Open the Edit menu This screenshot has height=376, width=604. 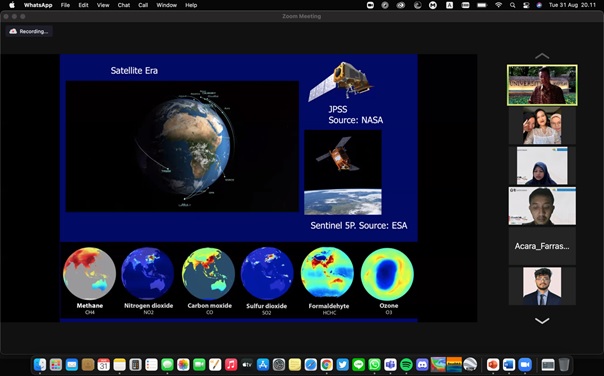(x=83, y=5)
